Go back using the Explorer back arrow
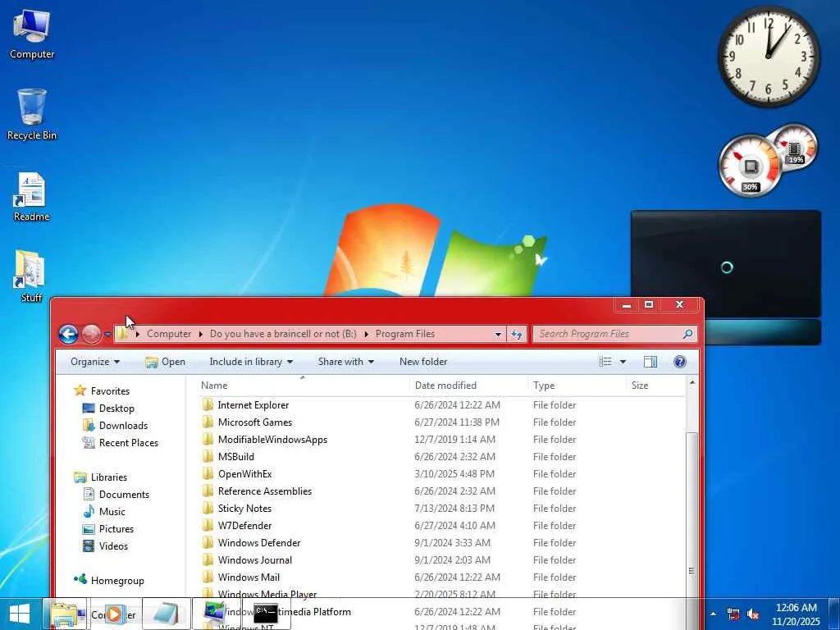Screen dimensions: 840x630 coord(69,334)
